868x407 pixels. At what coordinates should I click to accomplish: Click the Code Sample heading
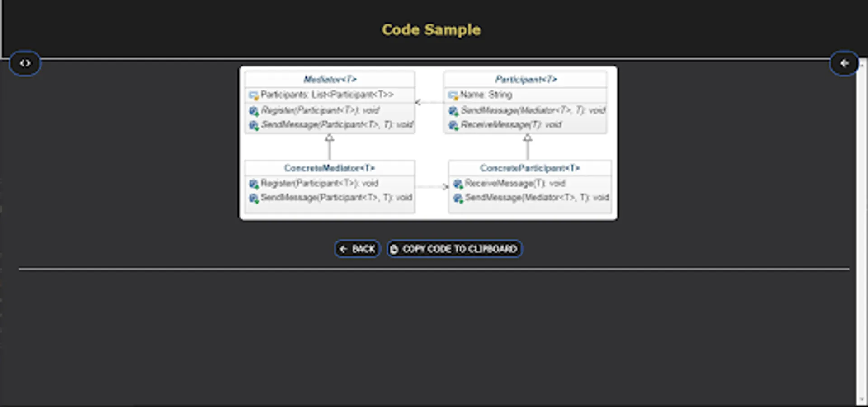tap(431, 30)
